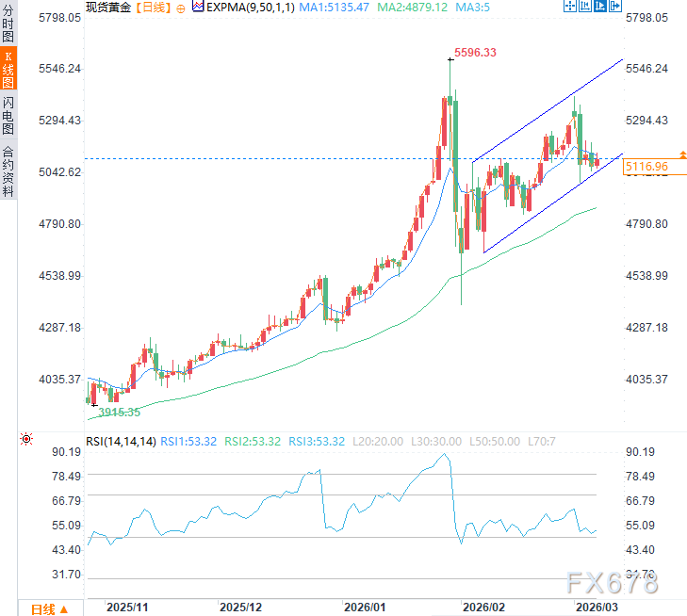Expand the 日线 period dropdown

50,609
